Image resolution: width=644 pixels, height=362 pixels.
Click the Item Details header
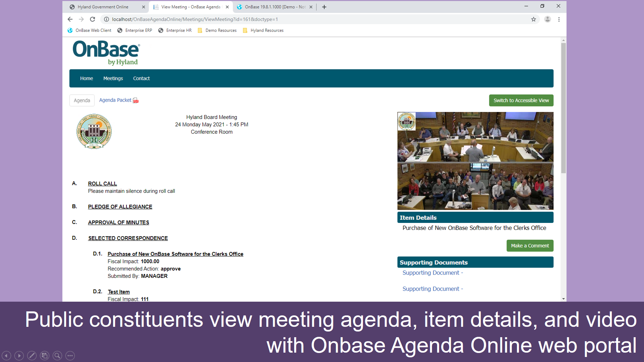(475, 218)
